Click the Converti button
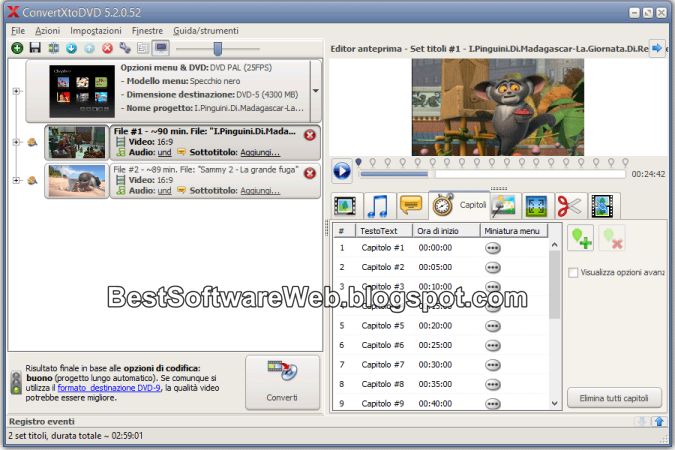The image size is (675, 450). [282, 382]
